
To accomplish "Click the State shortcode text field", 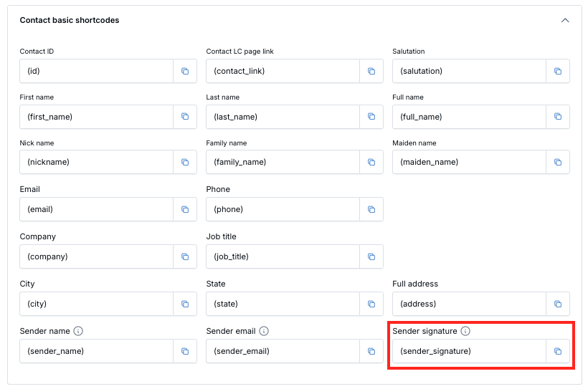I will (283, 304).
